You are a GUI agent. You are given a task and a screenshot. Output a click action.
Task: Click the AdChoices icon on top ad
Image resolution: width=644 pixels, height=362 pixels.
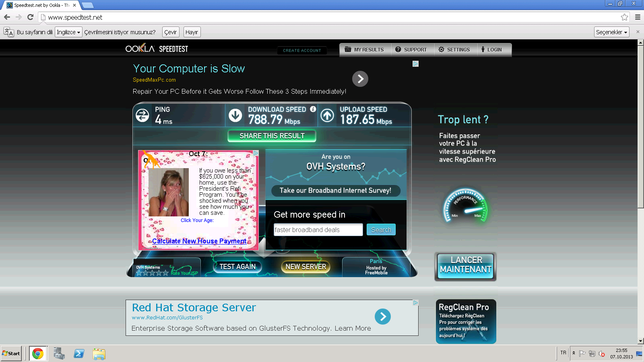click(416, 64)
